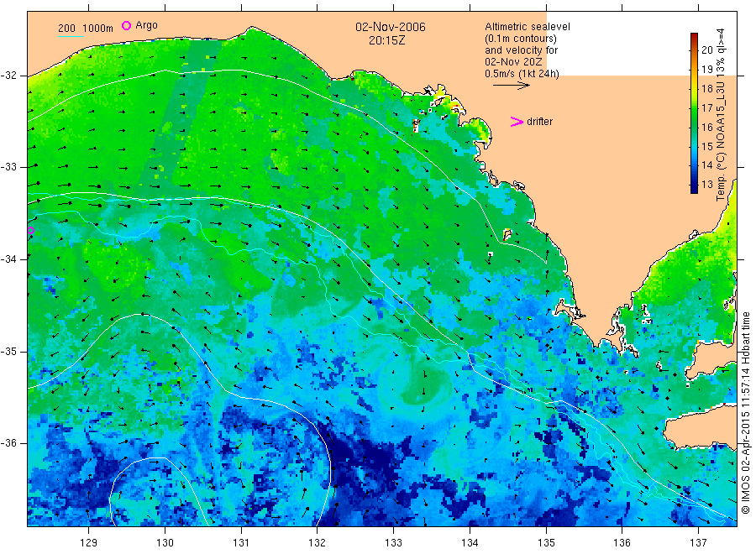Click the IMOS copyright timestamp text
The width and height of the screenshot is (756, 554).
(745, 413)
